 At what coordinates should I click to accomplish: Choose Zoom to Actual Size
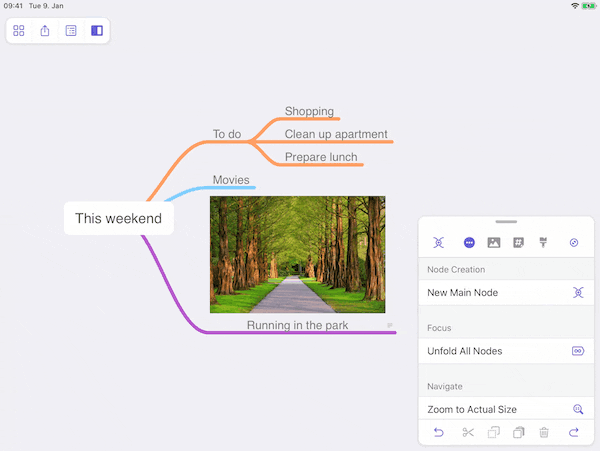(506, 409)
